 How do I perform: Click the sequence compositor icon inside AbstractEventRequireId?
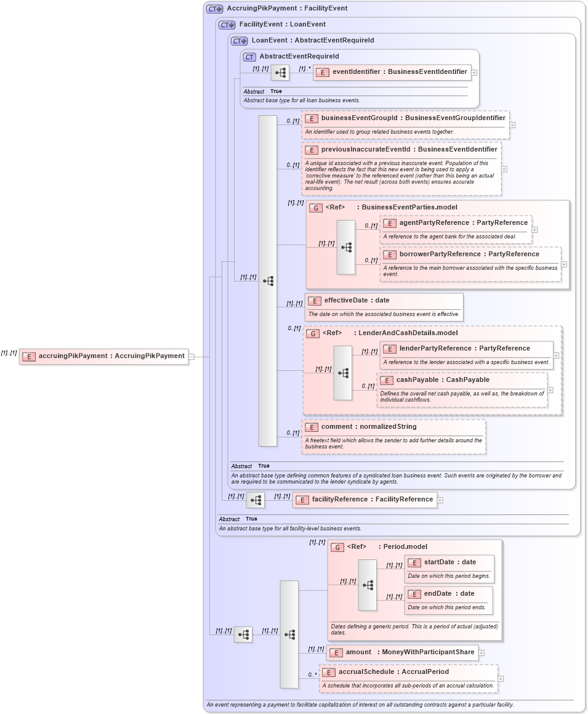click(x=280, y=72)
